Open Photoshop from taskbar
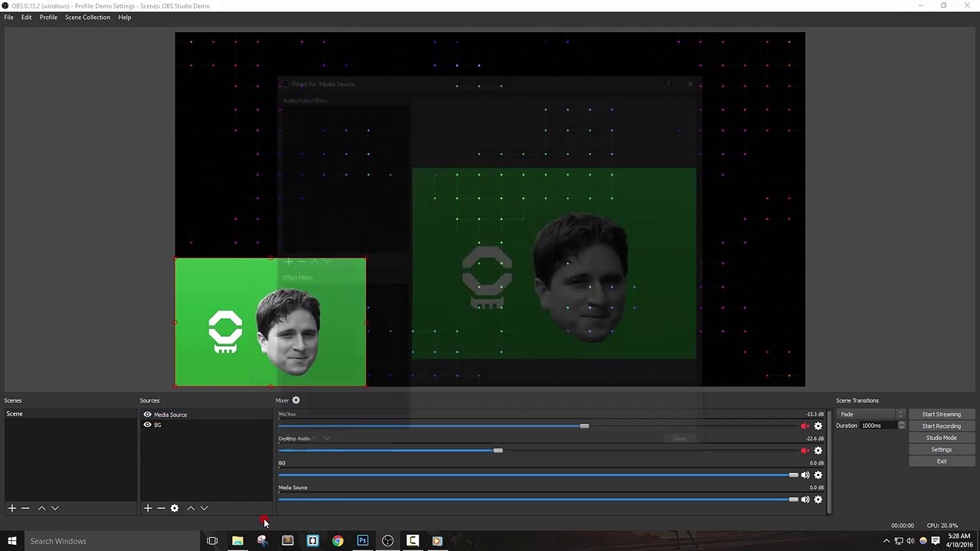 [363, 541]
